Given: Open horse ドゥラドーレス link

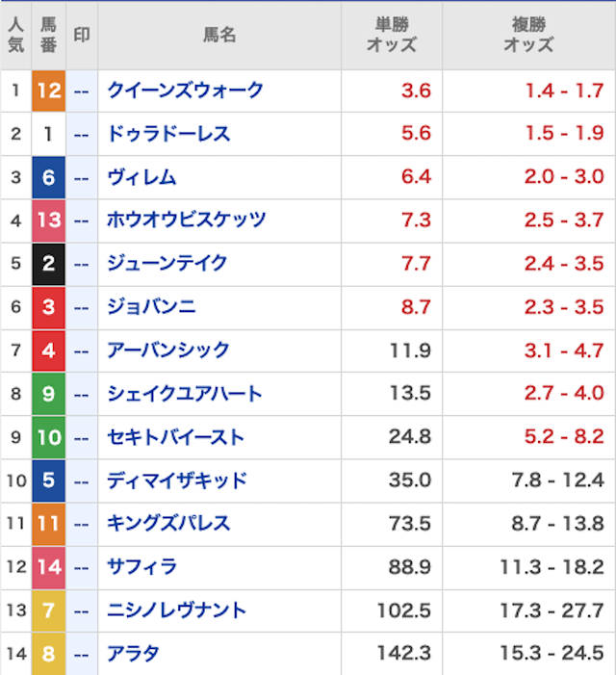Looking at the screenshot, I should point(168,134).
